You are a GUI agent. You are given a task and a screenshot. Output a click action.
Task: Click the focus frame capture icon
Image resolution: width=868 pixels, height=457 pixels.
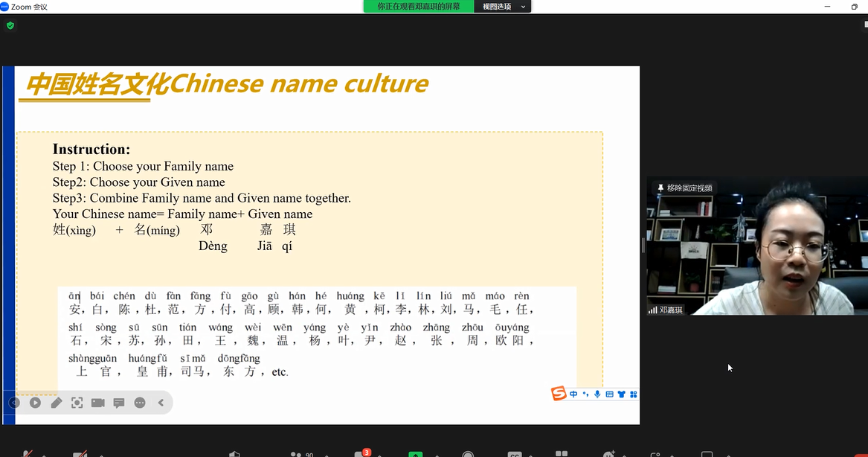coord(77,403)
